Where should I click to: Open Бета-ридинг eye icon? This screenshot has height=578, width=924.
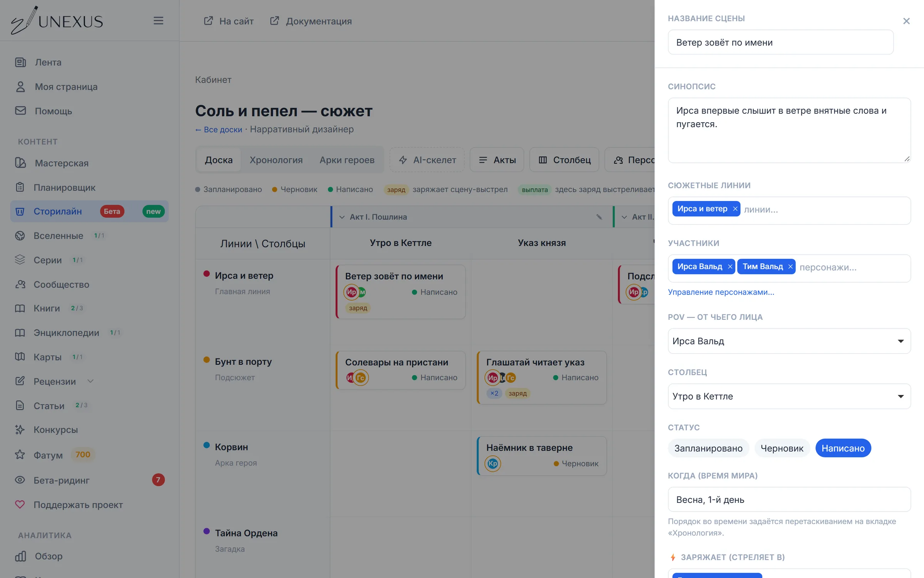click(x=20, y=480)
